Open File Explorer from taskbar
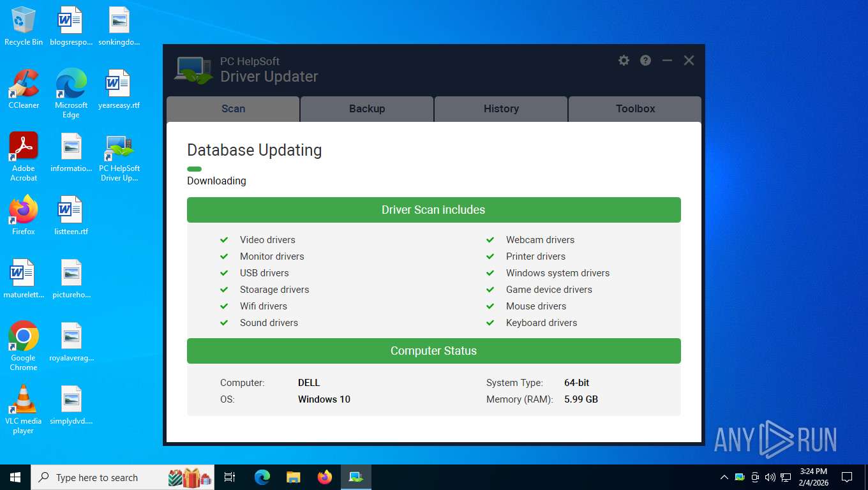 click(x=294, y=477)
